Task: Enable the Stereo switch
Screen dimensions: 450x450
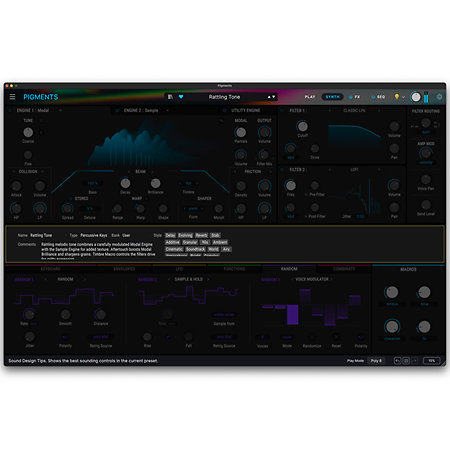Action: (x=71, y=199)
